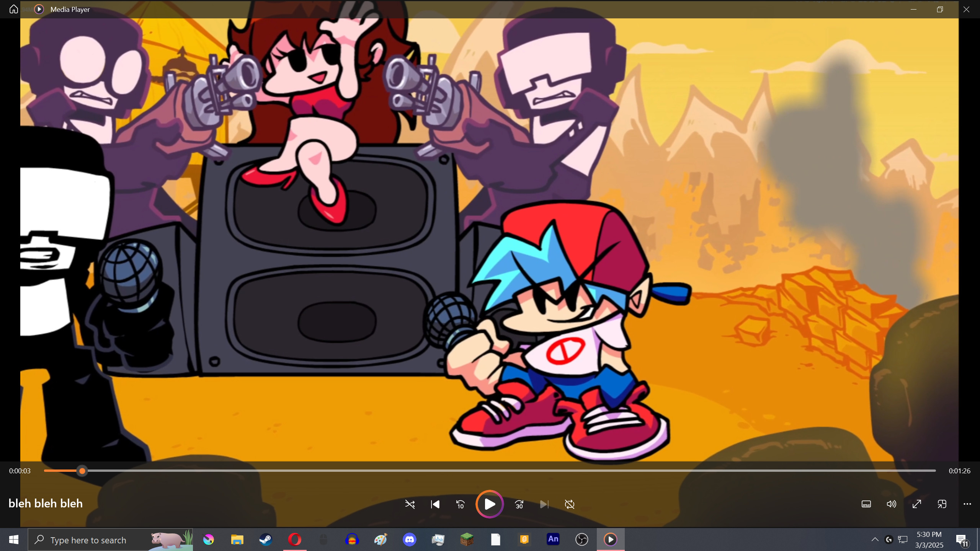Launch OBS Studio from the taskbar
Screen dimensions: 980x551
tap(582, 540)
